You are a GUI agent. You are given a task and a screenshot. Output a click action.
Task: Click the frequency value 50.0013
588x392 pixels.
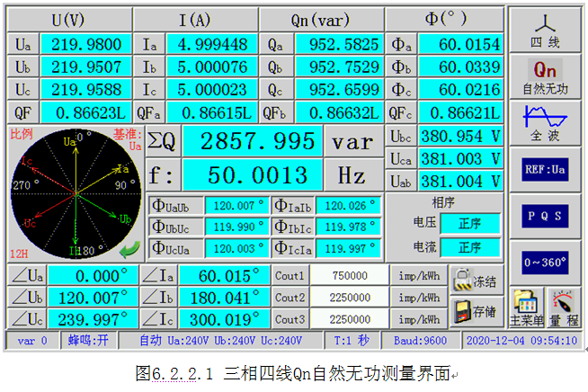pyautogui.click(x=253, y=174)
